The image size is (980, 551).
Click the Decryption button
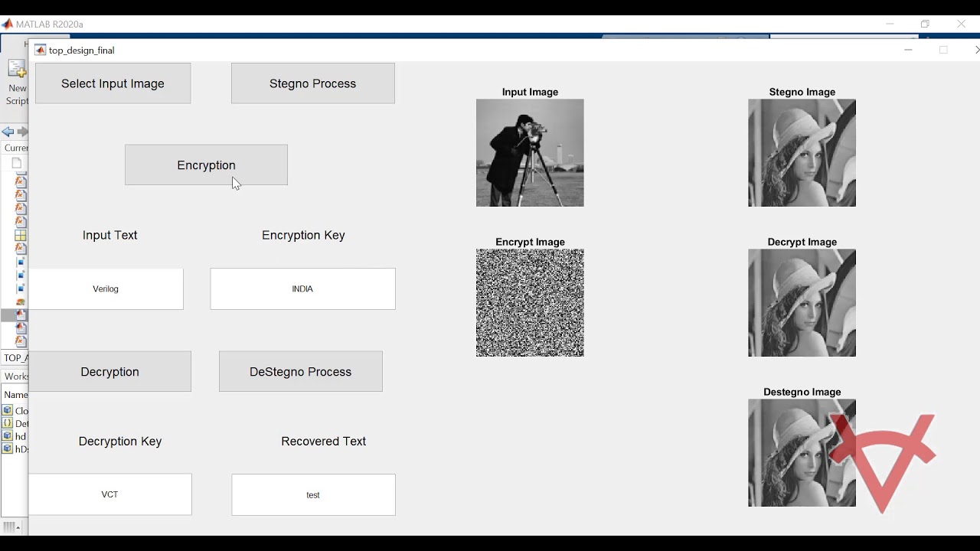(x=110, y=372)
